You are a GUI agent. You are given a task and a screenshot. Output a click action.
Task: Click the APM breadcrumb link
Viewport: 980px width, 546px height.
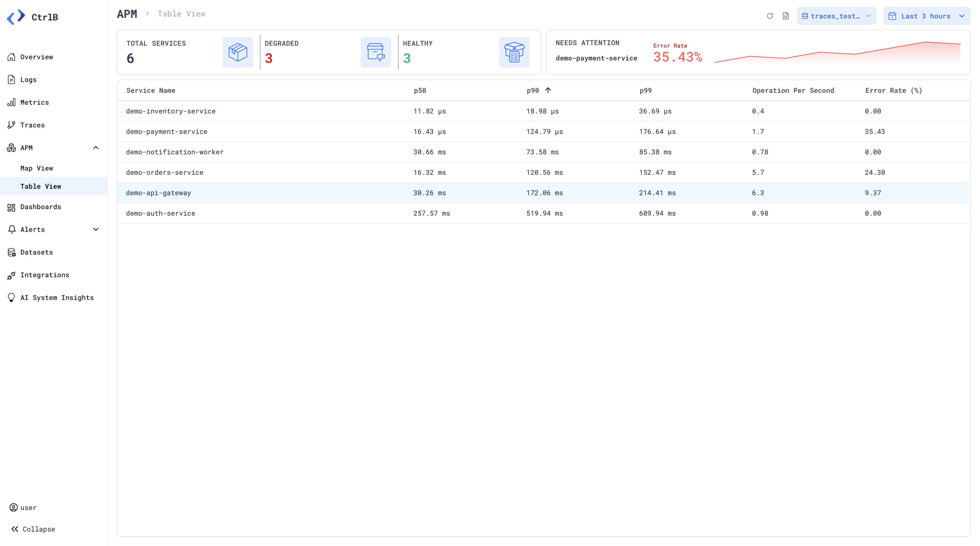[x=127, y=14]
